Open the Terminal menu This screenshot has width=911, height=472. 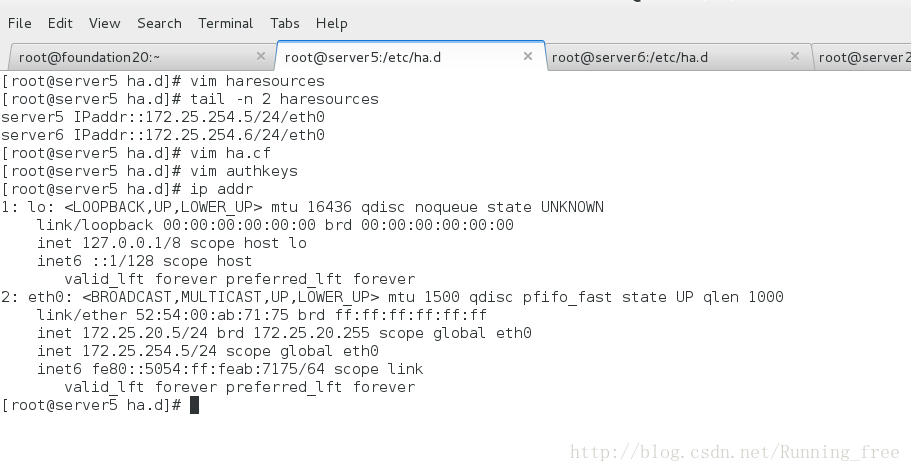pos(225,23)
